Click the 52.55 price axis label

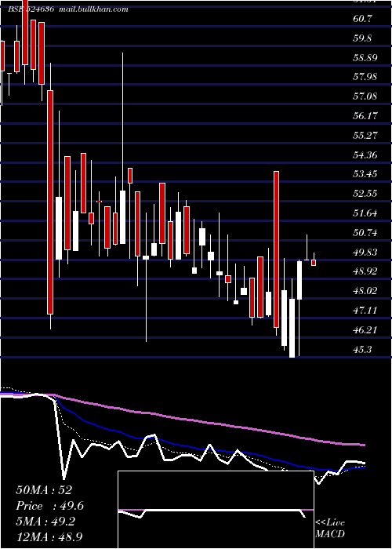click(365, 194)
